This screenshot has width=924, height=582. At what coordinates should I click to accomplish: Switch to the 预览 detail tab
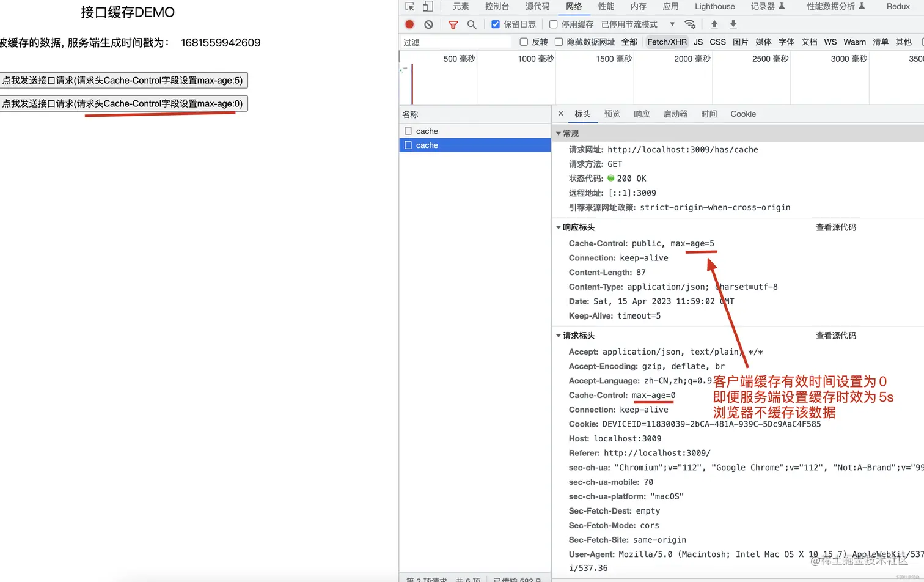click(612, 114)
